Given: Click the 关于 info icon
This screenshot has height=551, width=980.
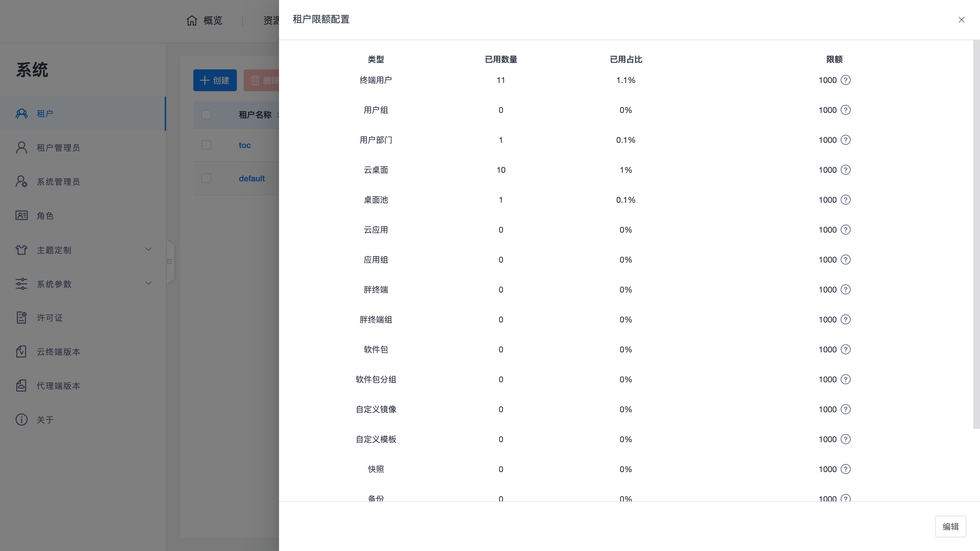Looking at the screenshot, I should pyautogui.click(x=21, y=419).
